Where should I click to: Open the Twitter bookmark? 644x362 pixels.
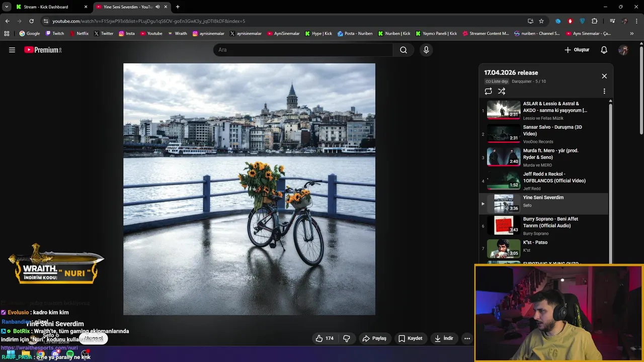click(104, 34)
